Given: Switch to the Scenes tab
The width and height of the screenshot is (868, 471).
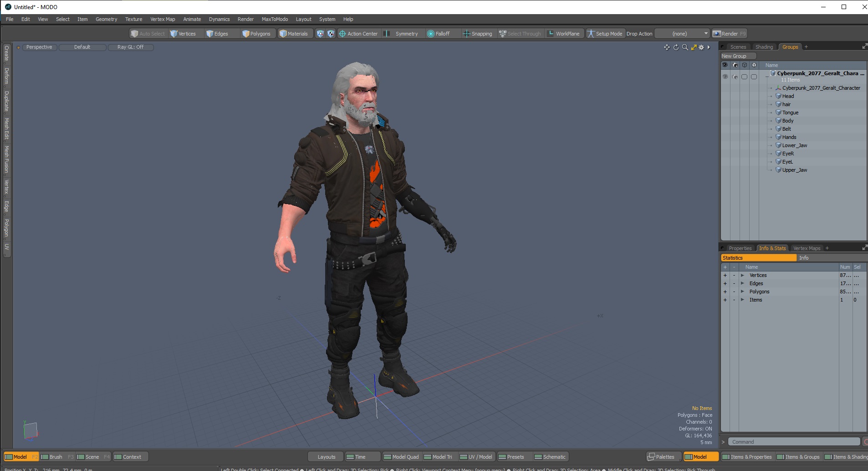Looking at the screenshot, I should (738, 47).
